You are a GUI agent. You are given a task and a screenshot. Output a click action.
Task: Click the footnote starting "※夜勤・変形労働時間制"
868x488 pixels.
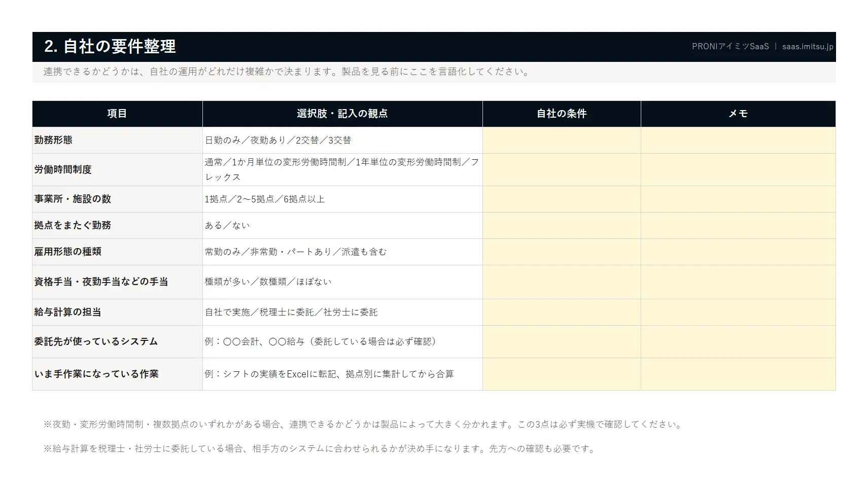363,424
